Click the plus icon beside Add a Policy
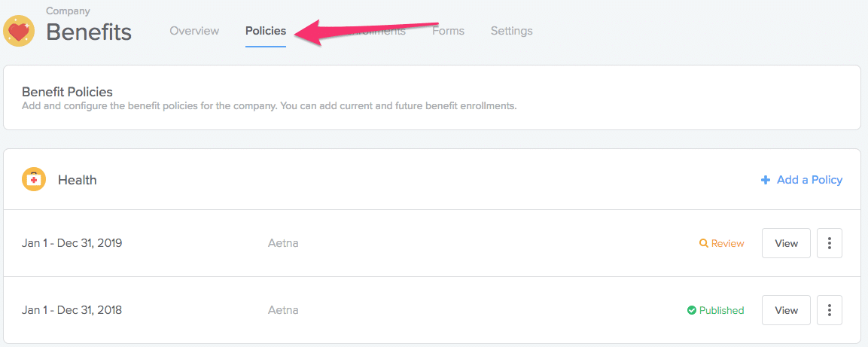Image resolution: width=868 pixels, height=347 pixels. [x=766, y=180]
